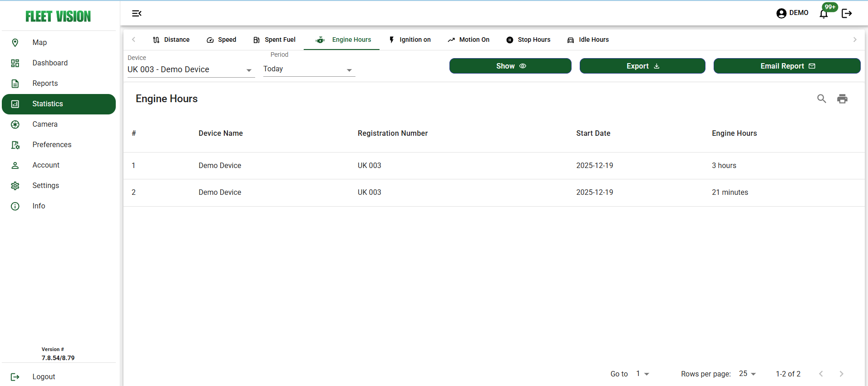Viewport: 868px width, 386px height.
Task: Open the Distance statistics tab
Action: pos(171,40)
